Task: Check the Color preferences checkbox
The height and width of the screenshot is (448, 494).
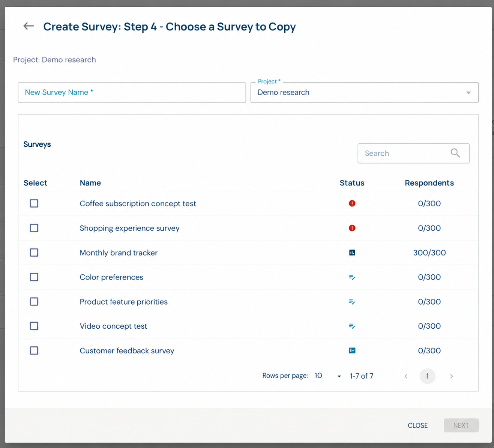Action: click(34, 277)
